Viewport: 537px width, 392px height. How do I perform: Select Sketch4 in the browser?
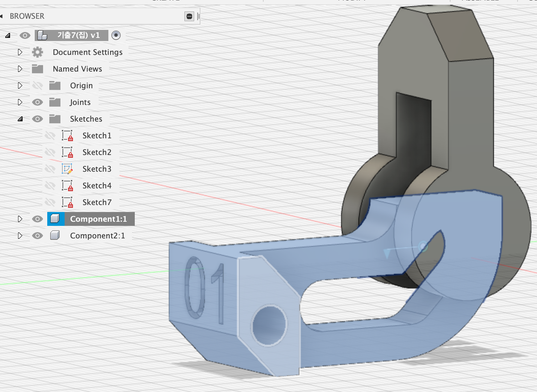(x=97, y=186)
